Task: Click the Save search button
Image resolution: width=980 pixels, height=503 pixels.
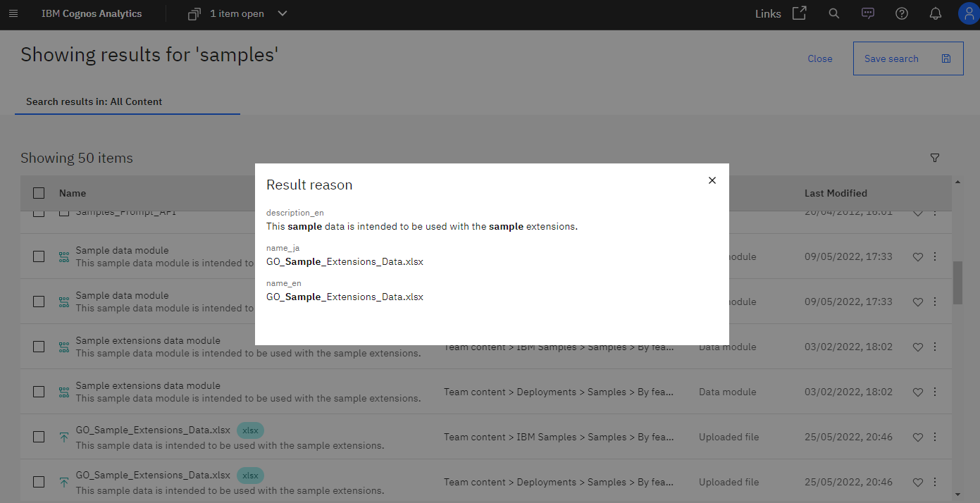Action: coord(908,58)
